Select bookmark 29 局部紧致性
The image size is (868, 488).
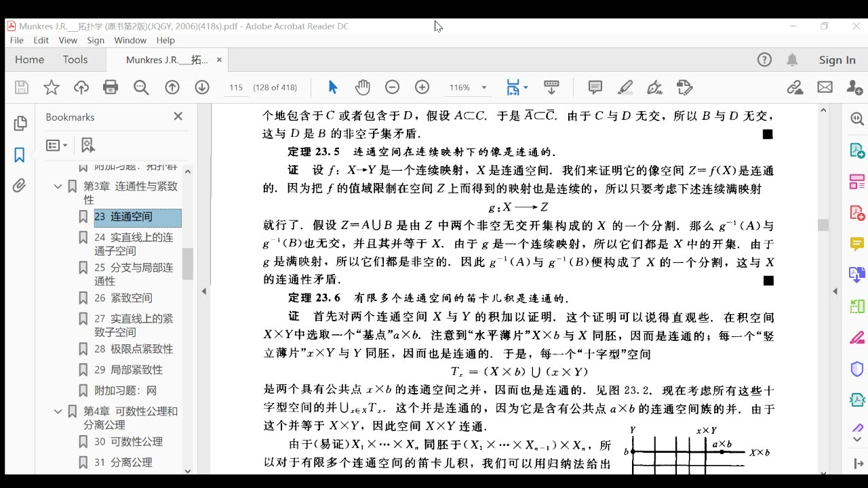(128, 370)
